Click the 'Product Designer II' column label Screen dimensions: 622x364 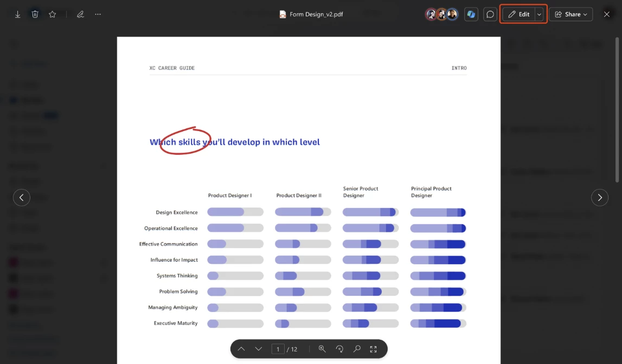coord(299,195)
